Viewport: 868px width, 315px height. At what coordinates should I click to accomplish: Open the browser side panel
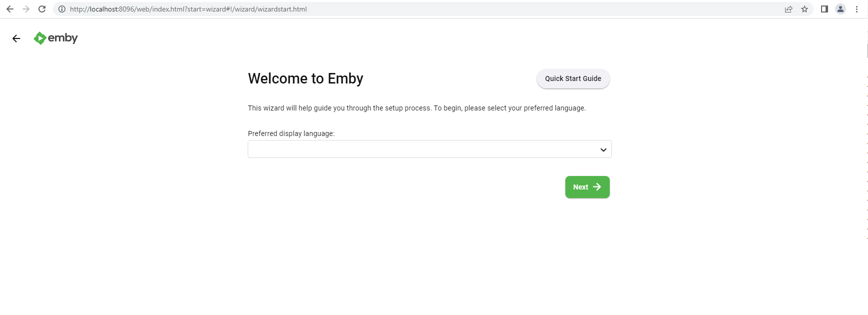click(825, 9)
